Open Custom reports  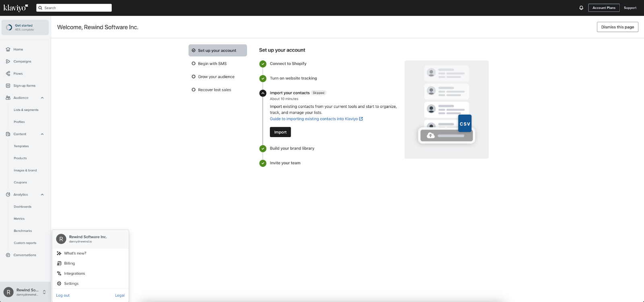point(25,243)
